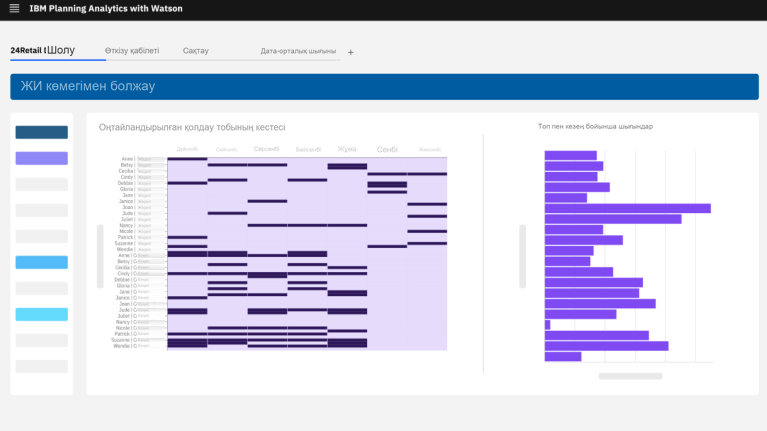Viewport: 767px width, 431px height.
Task: Click the Бейсенбі column header
Action: (x=308, y=149)
